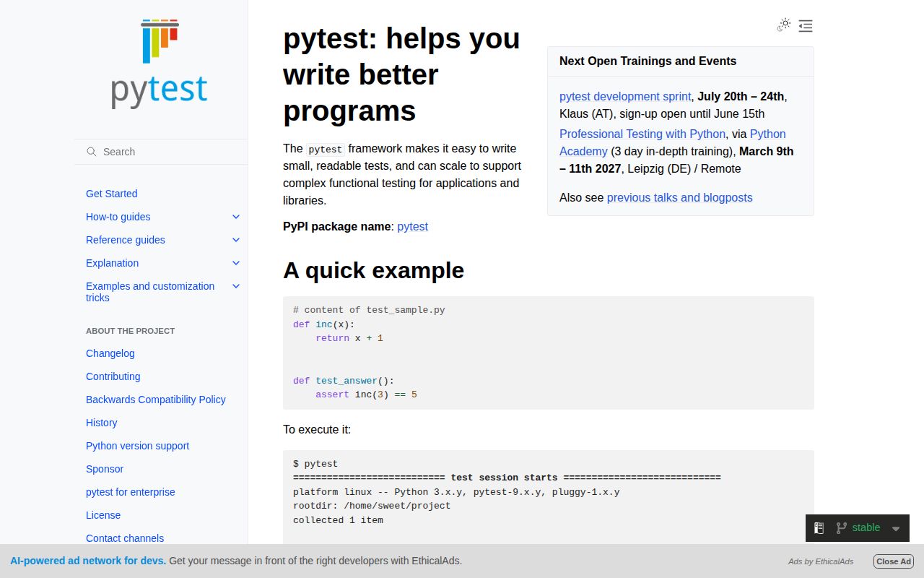Viewport: 924px width, 578px height.
Task: Click the search magnifier icon
Action: 92,152
